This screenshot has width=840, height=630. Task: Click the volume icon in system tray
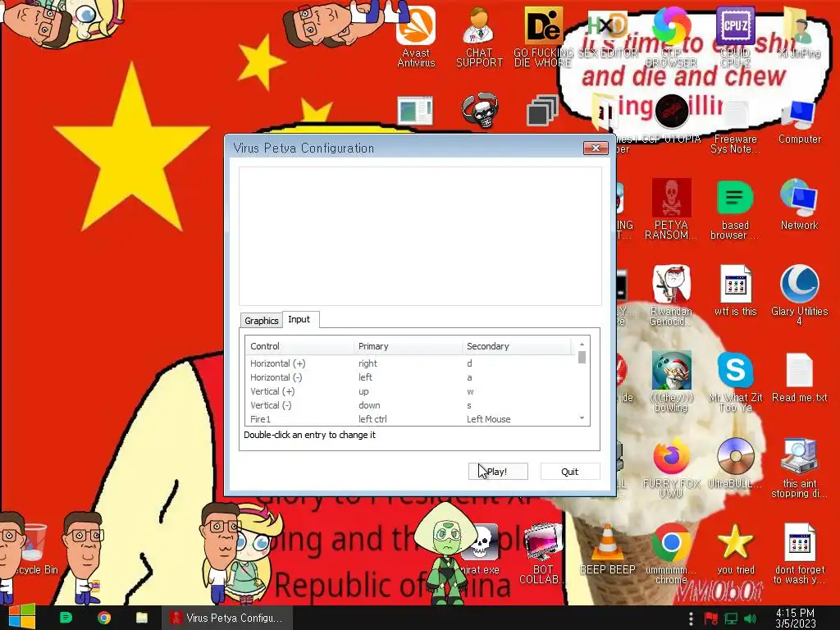751,619
